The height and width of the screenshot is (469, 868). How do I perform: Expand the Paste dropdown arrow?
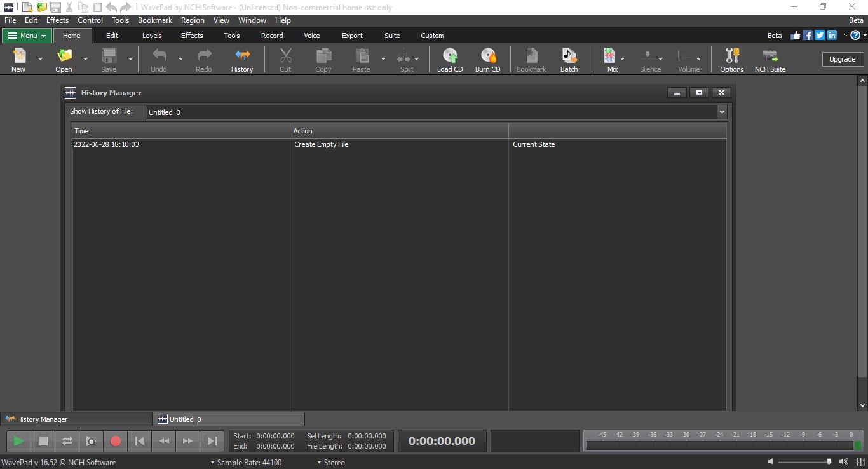coord(383,59)
